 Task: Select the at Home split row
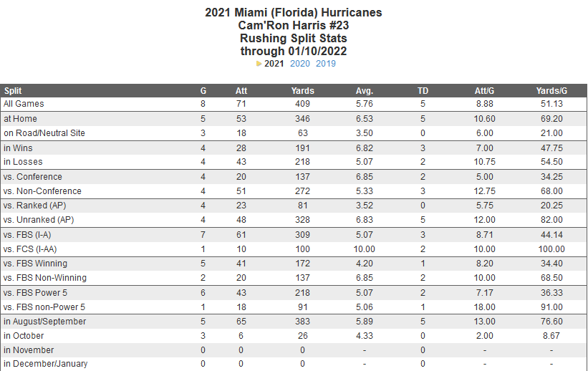coord(20,119)
